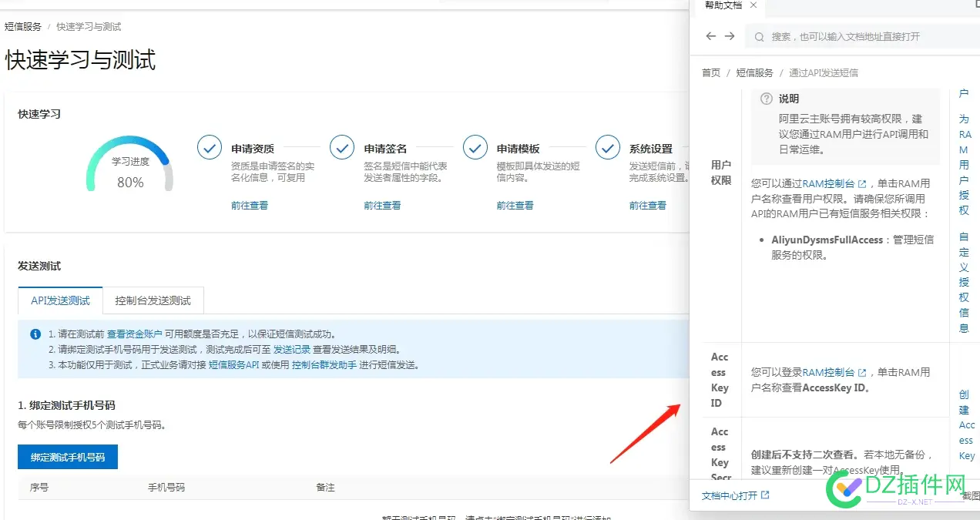Click 备注 table column header
This screenshot has width=980, height=520.
point(325,488)
